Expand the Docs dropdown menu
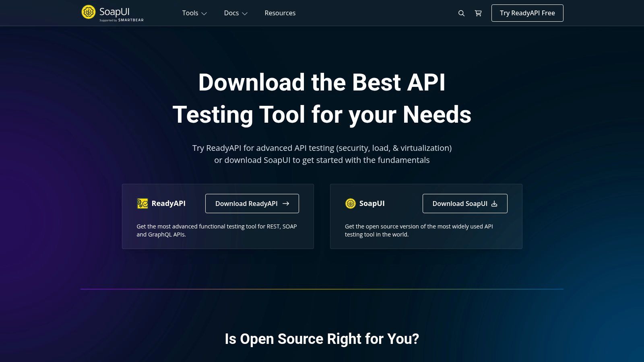Image resolution: width=644 pixels, height=362 pixels. pyautogui.click(x=235, y=13)
